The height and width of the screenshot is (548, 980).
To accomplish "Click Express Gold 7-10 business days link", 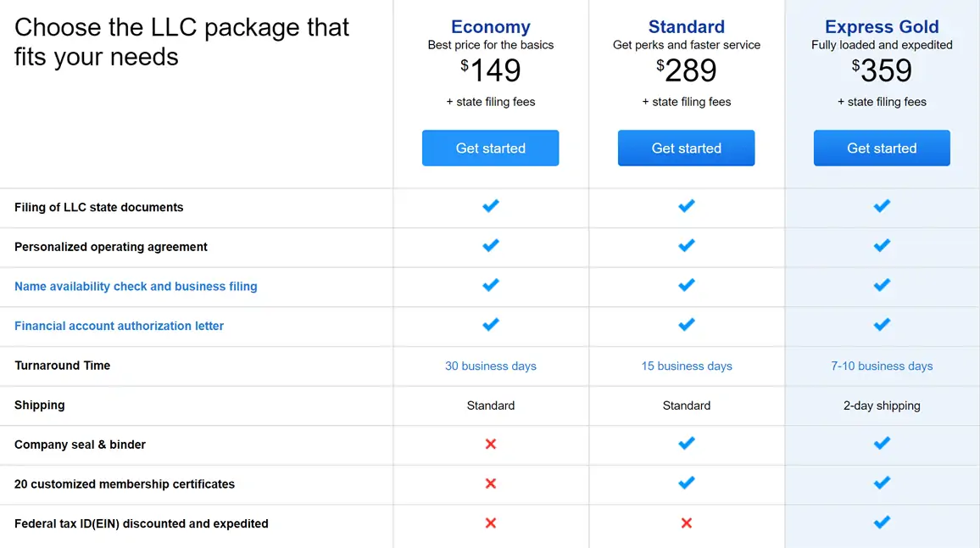I will coord(882,366).
